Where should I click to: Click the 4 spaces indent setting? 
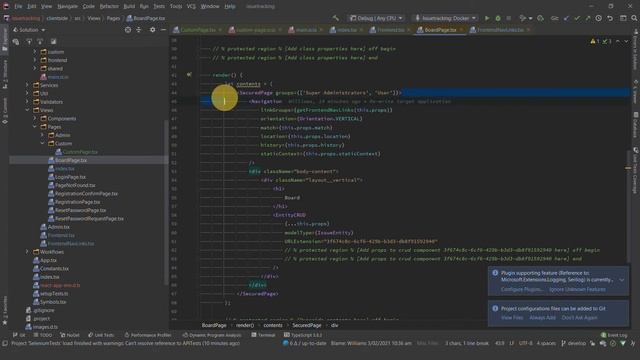click(546, 344)
